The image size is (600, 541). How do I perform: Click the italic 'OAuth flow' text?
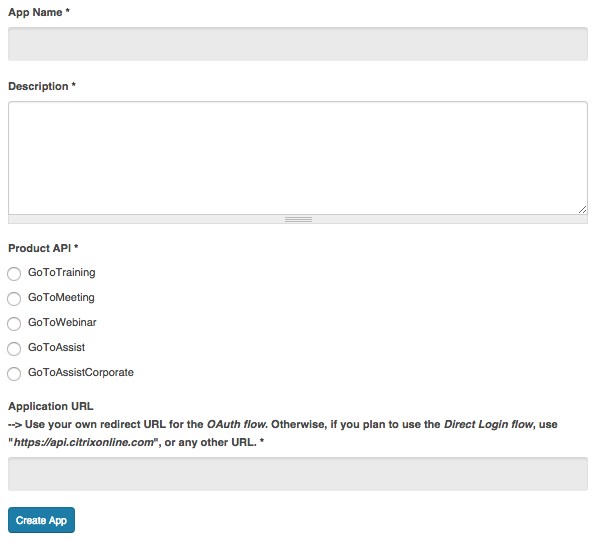click(x=236, y=424)
